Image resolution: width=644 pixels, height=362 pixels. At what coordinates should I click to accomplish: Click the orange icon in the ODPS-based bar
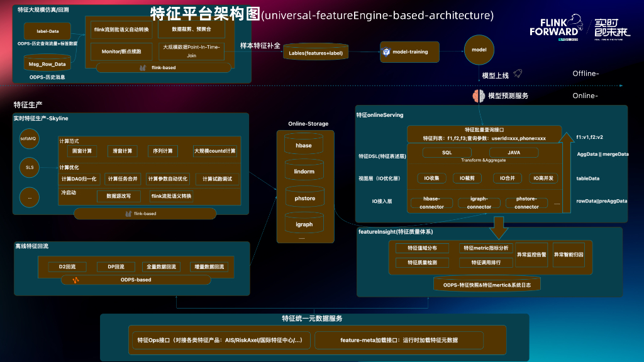coord(75,280)
